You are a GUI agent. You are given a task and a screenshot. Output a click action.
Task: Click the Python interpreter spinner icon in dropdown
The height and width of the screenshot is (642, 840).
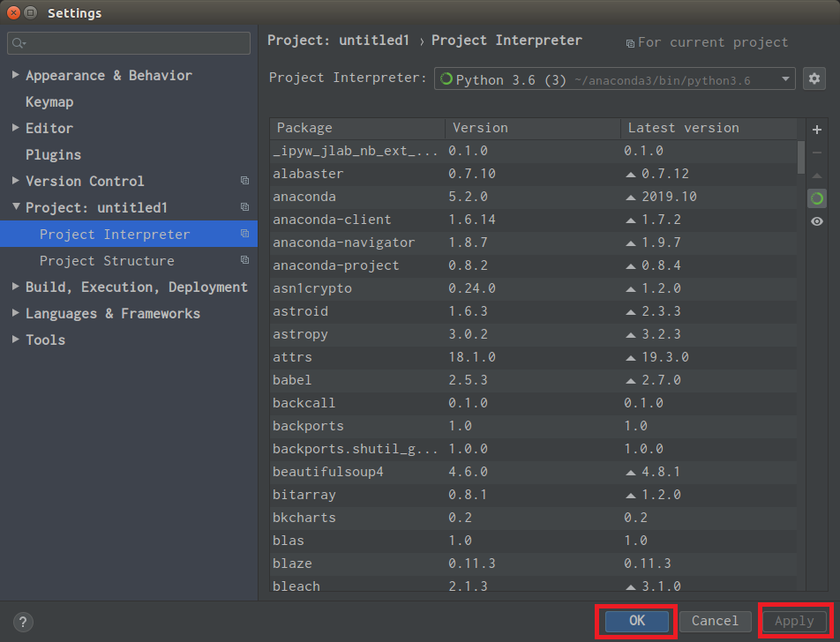click(446, 79)
